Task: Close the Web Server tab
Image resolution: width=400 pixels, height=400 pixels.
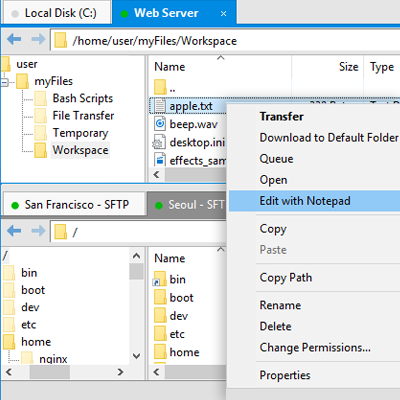Action: click(224, 14)
